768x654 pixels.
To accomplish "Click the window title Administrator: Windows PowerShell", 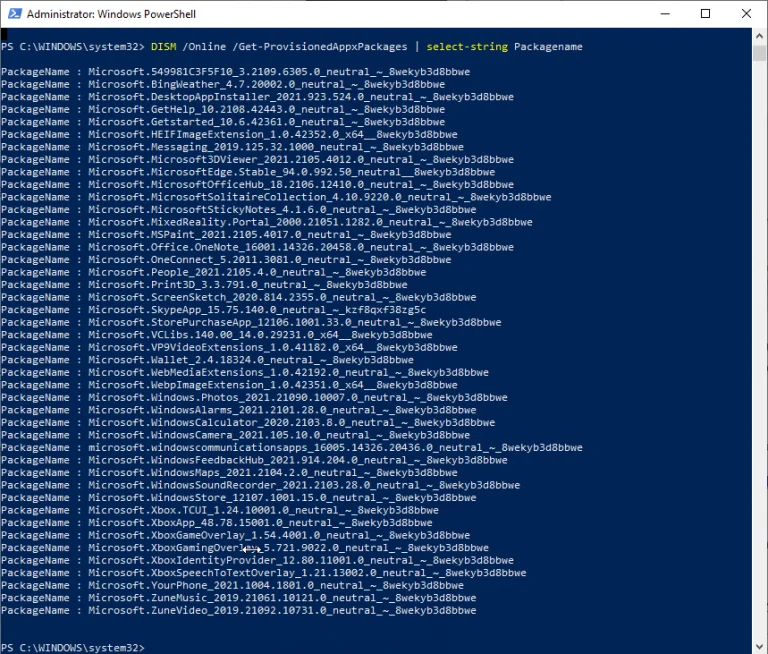I will [x=111, y=14].
